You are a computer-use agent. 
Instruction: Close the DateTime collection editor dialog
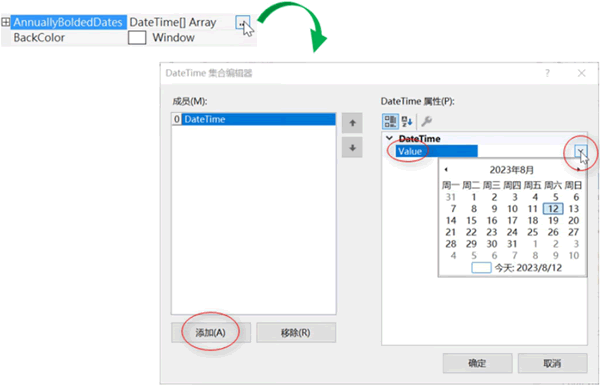point(582,73)
